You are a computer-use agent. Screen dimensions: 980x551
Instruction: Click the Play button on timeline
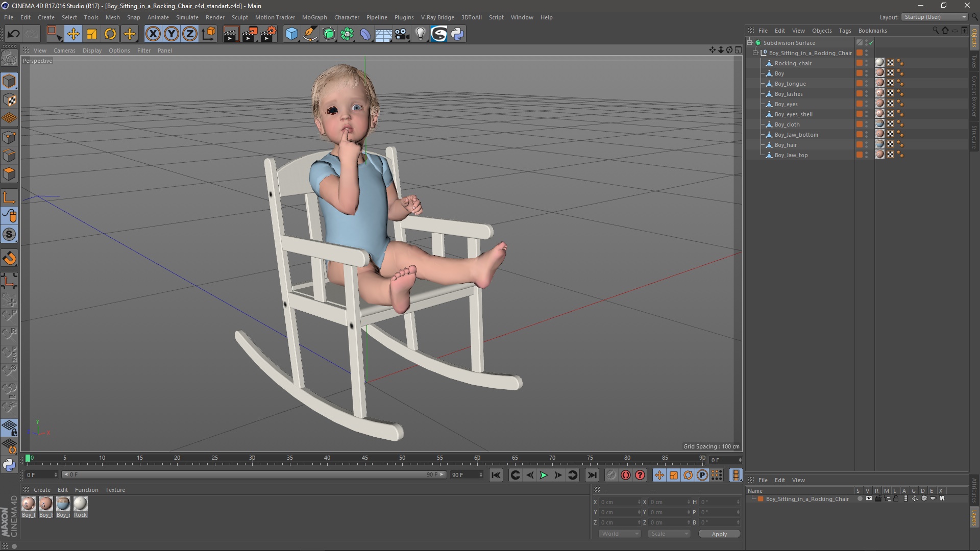pos(543,475)
